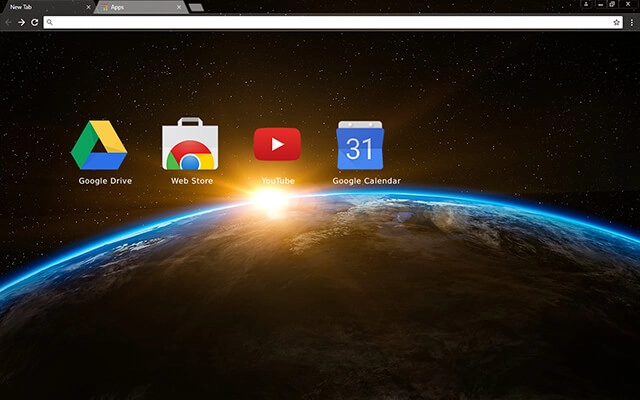Go back with the back arrow
640x400 pixels.
pos(8,22)
